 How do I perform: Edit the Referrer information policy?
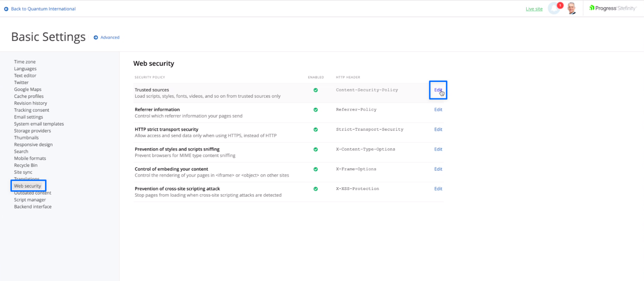(438, 110)
